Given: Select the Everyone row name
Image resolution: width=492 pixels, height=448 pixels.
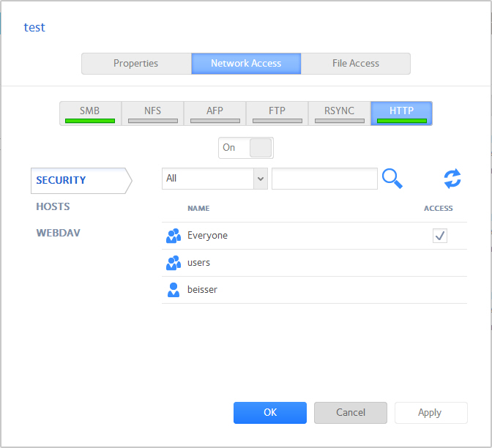Looking at the screenshot, I should point(207,236).
